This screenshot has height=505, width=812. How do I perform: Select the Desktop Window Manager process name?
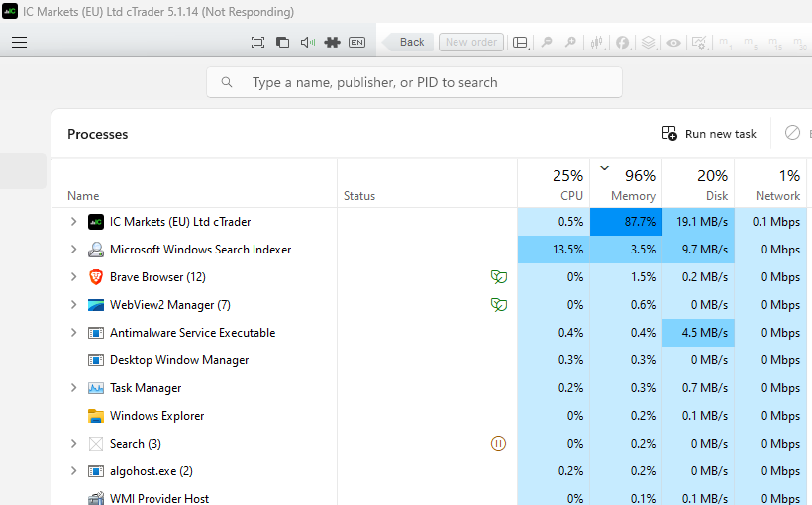pyautogui.click(x=179, y=360)
